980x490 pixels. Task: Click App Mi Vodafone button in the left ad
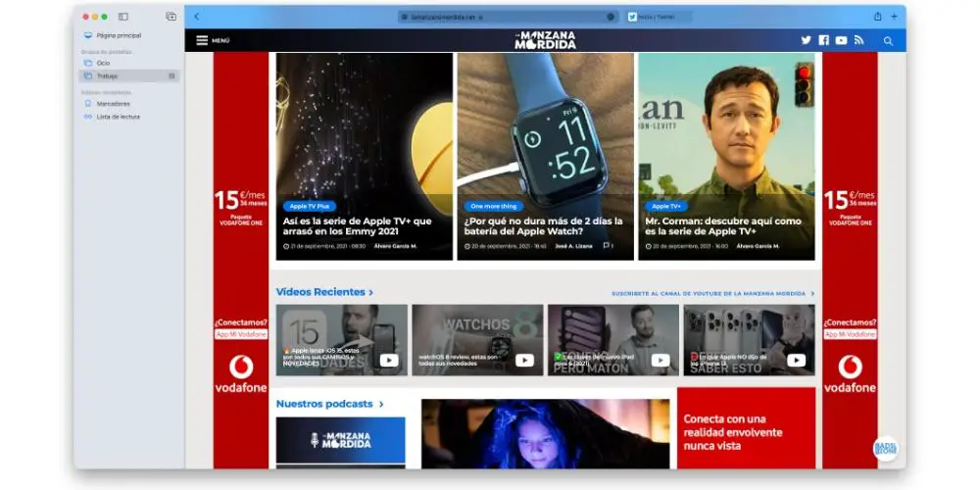(241, 334)
